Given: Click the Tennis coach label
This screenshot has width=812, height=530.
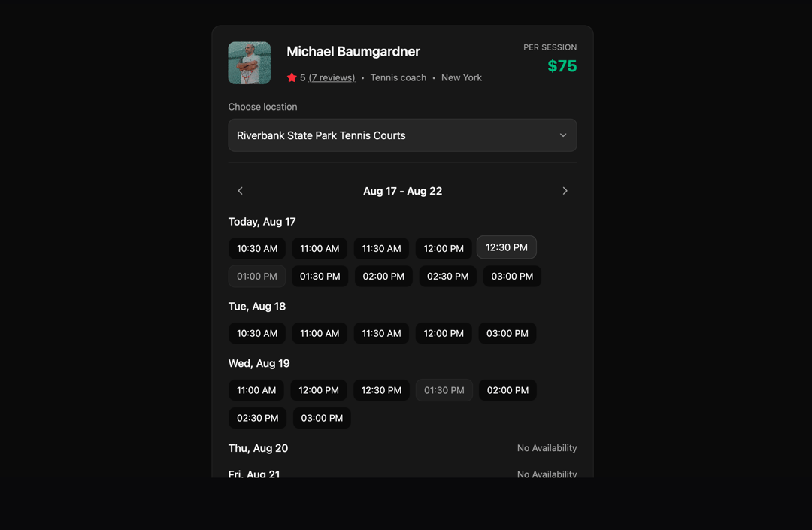Looking at the screenshot, I should [398, 77].
